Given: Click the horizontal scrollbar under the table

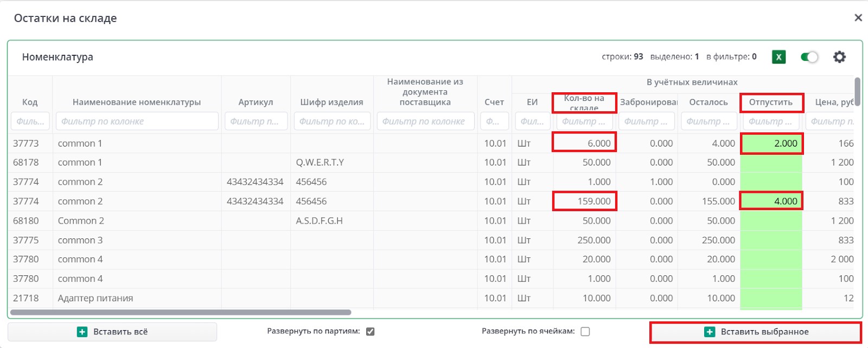Looking at the screenshot, I should tap(181, 312).
